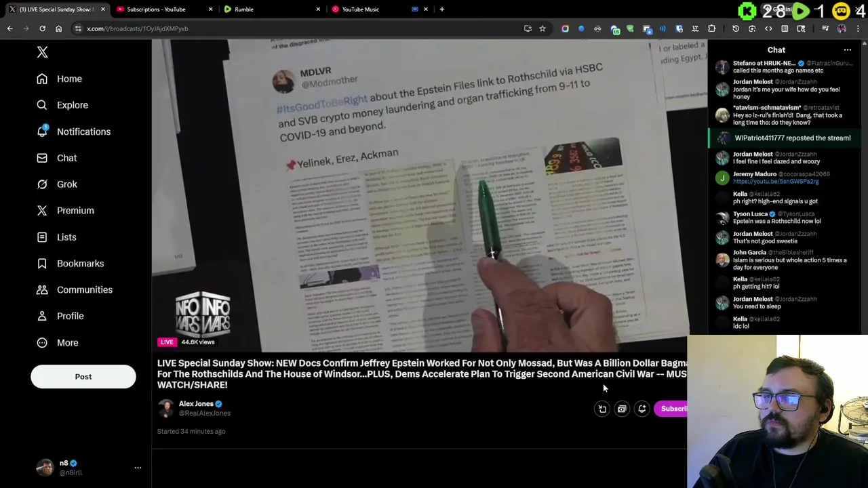Open the Chrome three-dot menu

[x=858, y=28]
